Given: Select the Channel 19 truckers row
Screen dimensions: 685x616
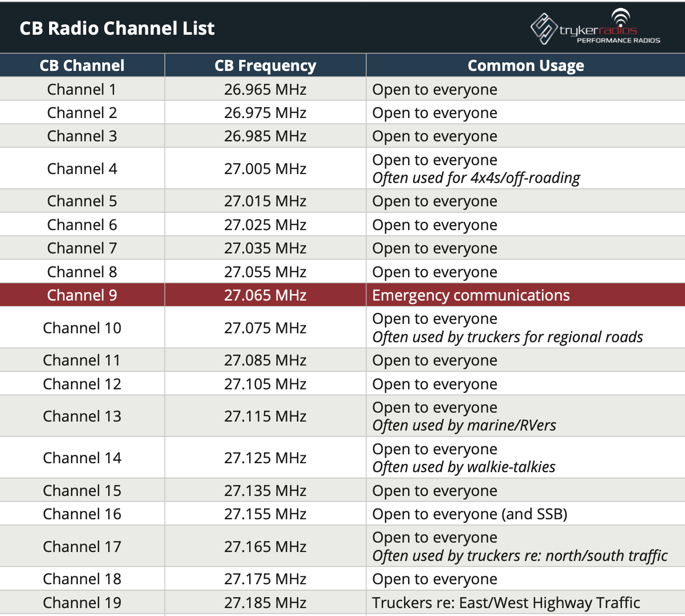Looking at the screenshot, I should click(342, 603).
